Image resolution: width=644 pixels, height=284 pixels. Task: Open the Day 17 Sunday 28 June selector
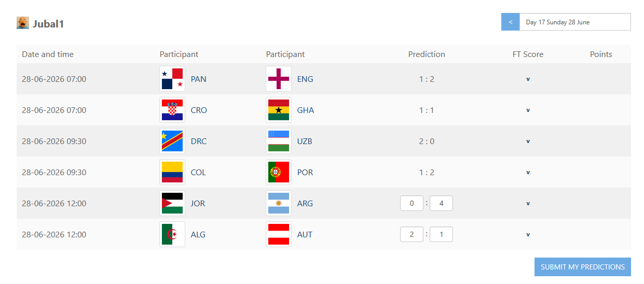[575, 22]
